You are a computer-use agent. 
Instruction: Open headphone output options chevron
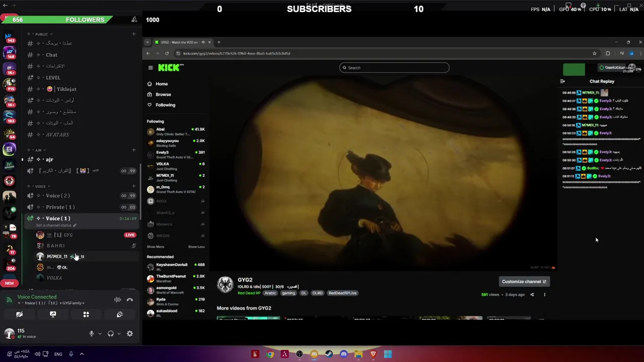click(x=119, y=333)
